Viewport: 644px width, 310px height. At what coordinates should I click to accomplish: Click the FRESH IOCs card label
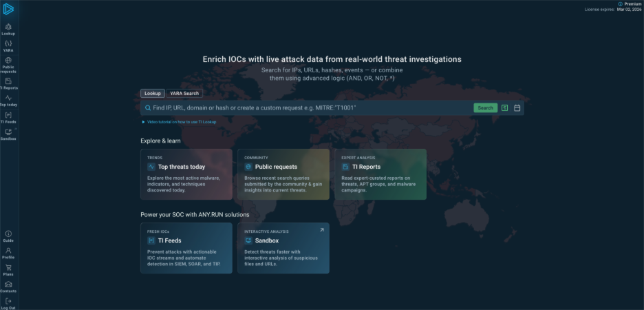click(158, 231)
